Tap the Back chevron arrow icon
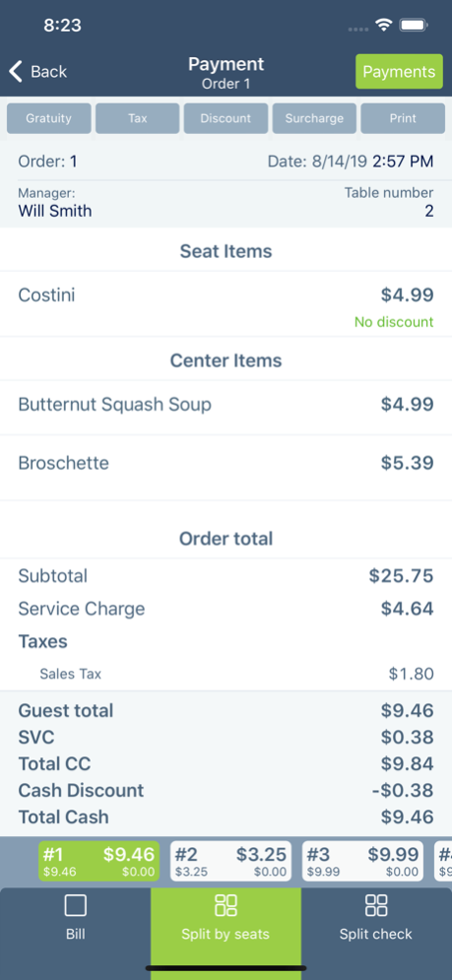This screenshot has height=980, width=452. coord(16,72)
